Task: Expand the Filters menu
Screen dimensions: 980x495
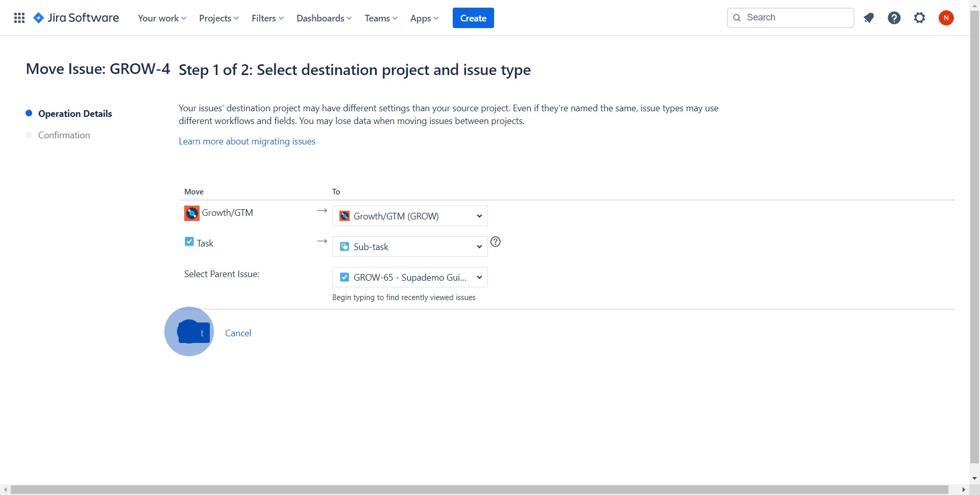Action: tap(267, 18)
